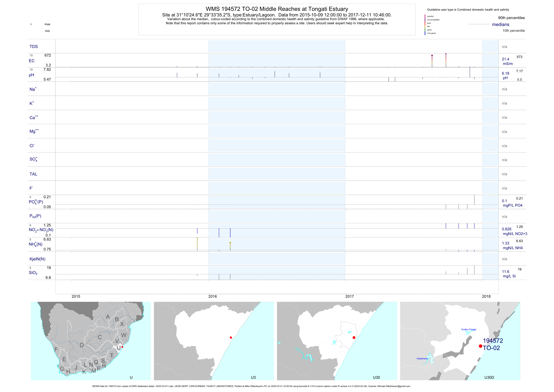The image size is (554, 392).
Task: Click the medians legend label
Action: click(x=500, y=24)
